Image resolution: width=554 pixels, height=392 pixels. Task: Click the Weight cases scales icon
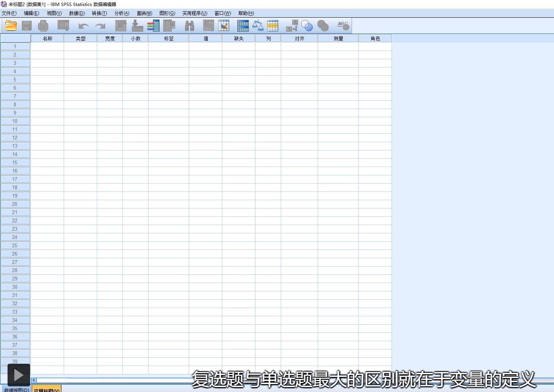tap(258, 26)
